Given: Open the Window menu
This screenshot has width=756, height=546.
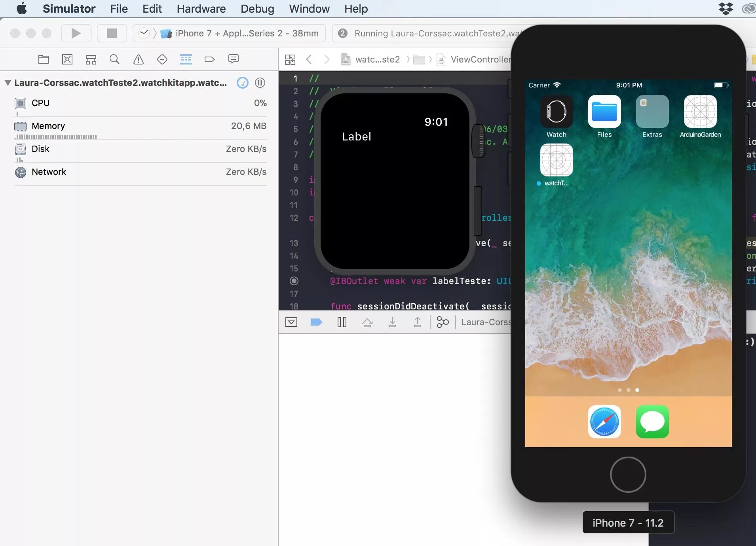Looking at the screenshot, I should pos(309,8).
